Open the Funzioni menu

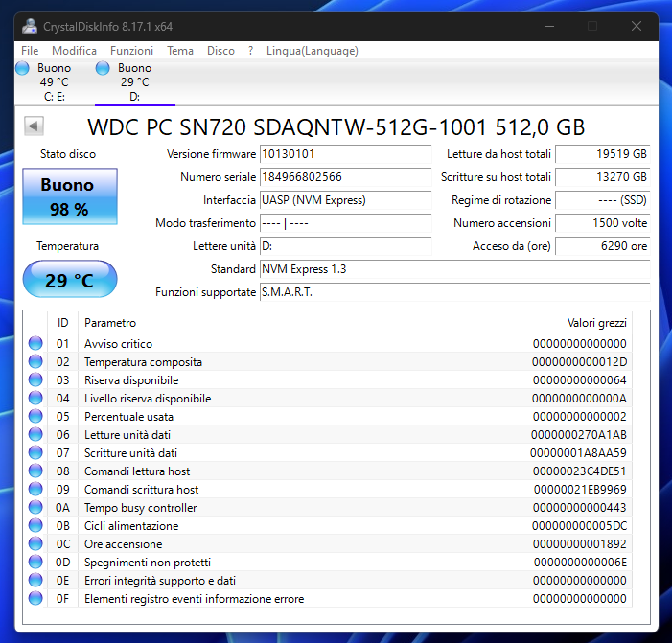tap(131, 51)
